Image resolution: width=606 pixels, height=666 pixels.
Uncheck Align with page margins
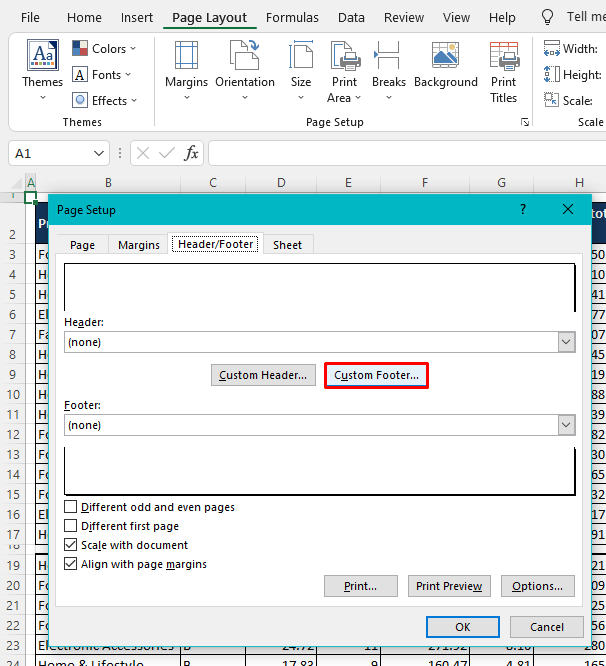tap(70, 564)
